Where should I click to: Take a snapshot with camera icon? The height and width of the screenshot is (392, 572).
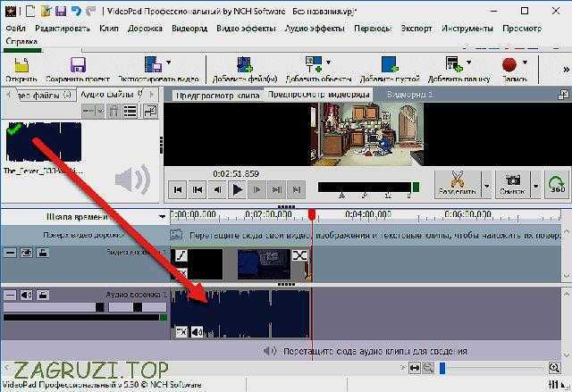point(512,180)
